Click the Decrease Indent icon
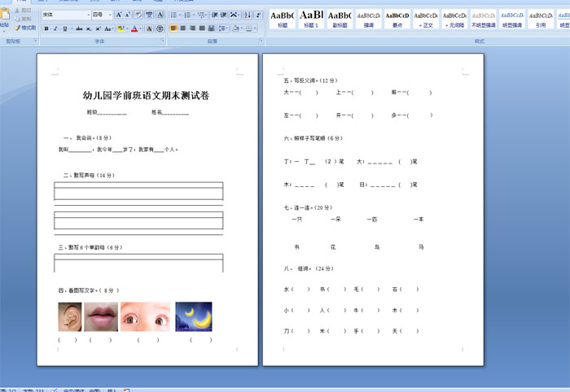Image resolution: width=570 pixels, height=392 pixels. pos(214,15)
